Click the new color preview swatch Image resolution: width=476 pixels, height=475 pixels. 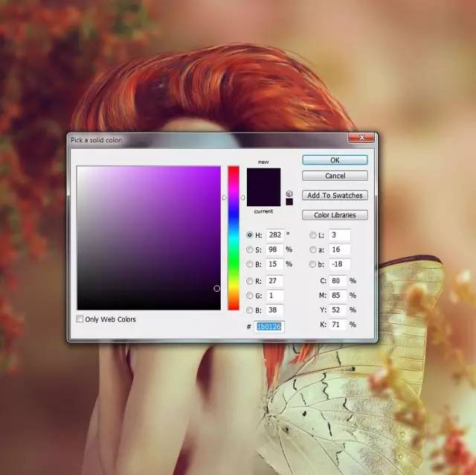[x=264, y=178]
